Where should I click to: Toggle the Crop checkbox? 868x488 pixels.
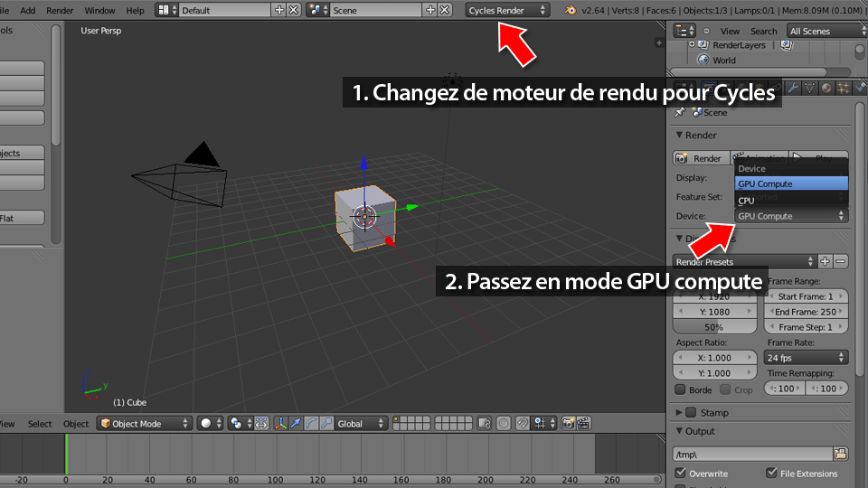coord(725,389)
